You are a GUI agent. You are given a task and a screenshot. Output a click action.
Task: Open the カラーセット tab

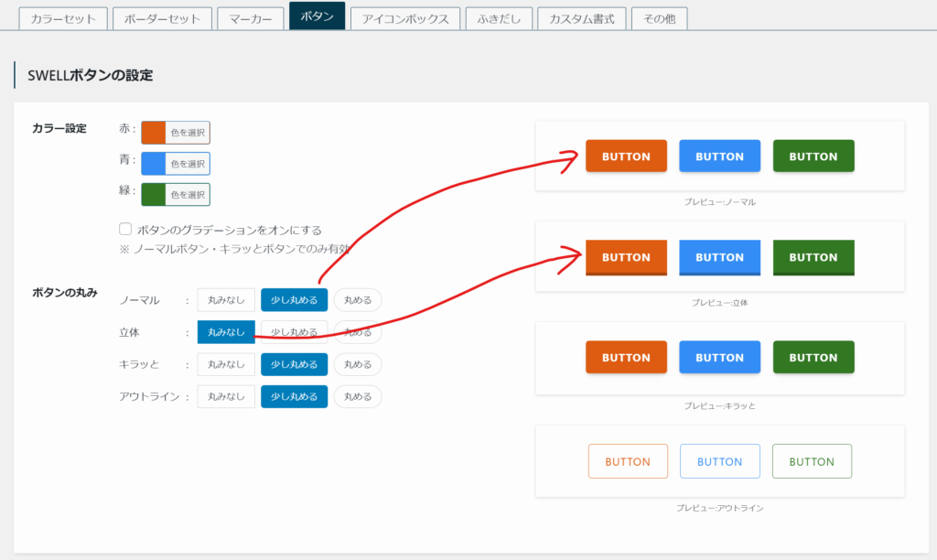(x=63, y=18)
